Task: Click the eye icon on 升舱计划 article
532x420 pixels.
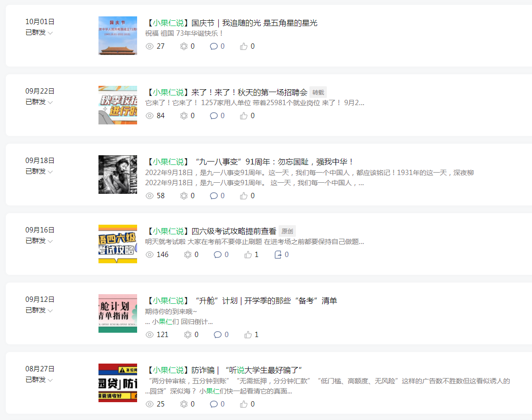Action: tap(150, 335)
